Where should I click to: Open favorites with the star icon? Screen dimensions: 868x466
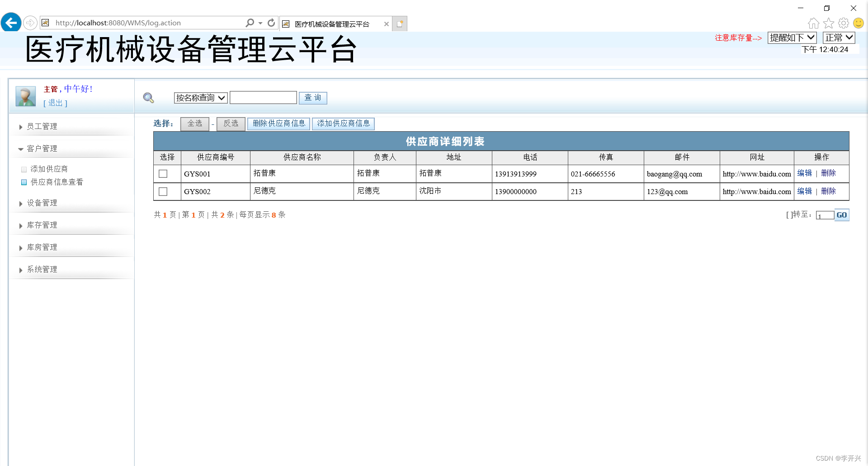pyautogui.click(x=829, y=23)
